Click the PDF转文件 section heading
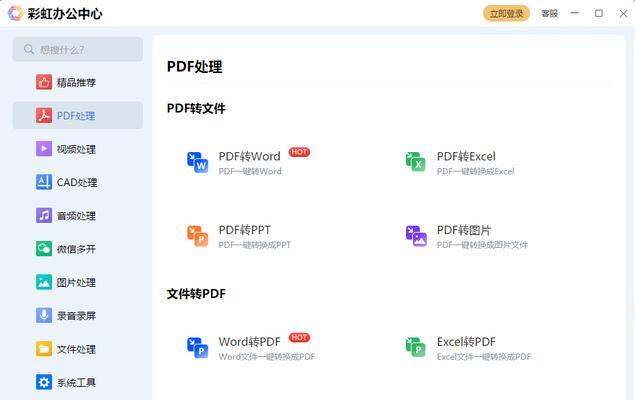The width and height of the screenshot is (635, 400). pyautogui.click(x=196, y=108)
